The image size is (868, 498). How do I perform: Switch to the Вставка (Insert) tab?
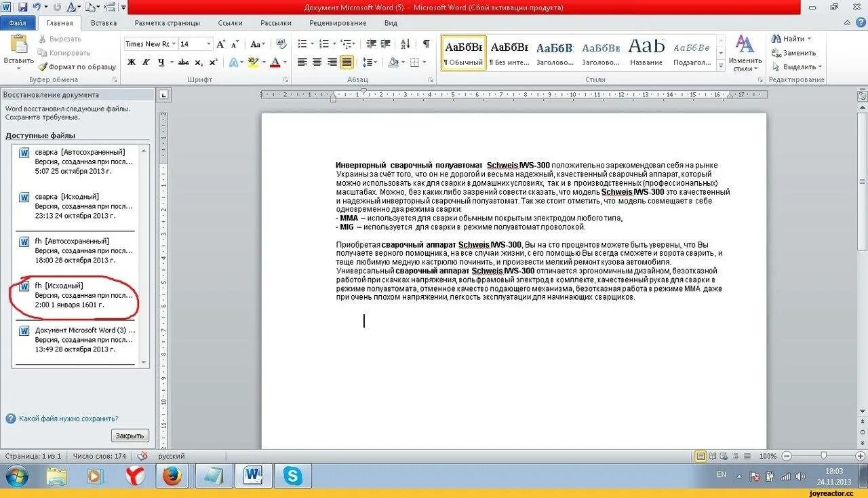point(103,22)
